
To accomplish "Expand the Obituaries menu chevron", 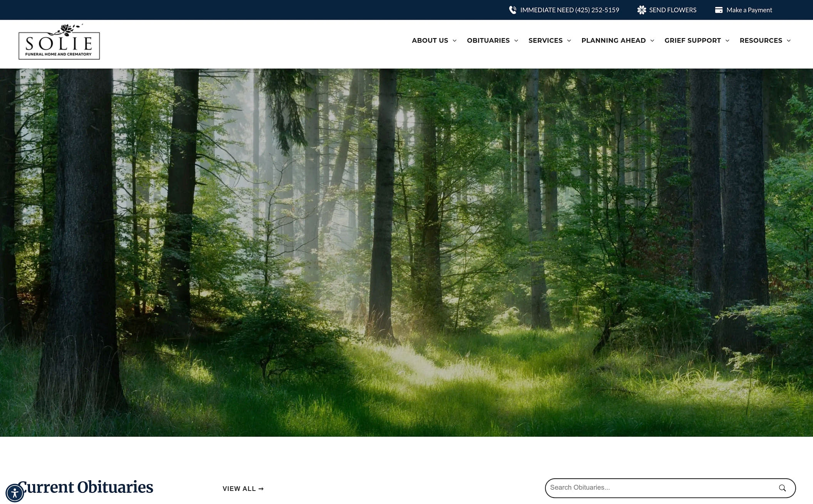I will click(516, 40).
